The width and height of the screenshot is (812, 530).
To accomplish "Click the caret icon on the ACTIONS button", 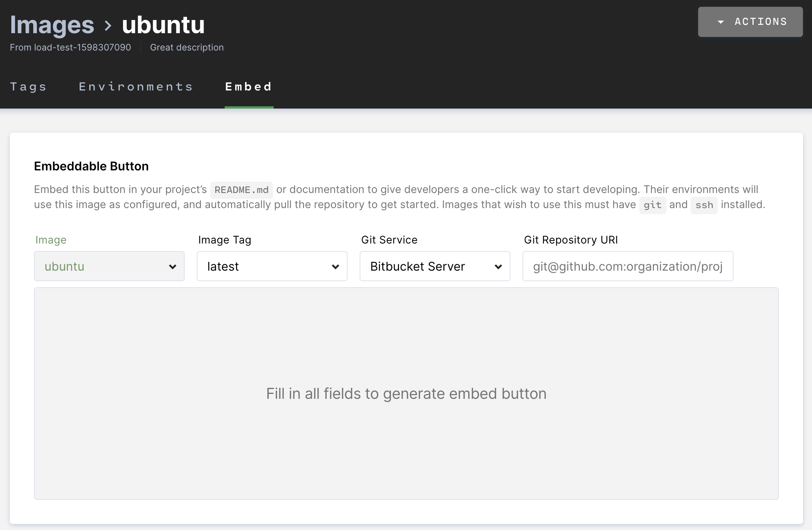I will pyautogui.click(x=721, y=21).
